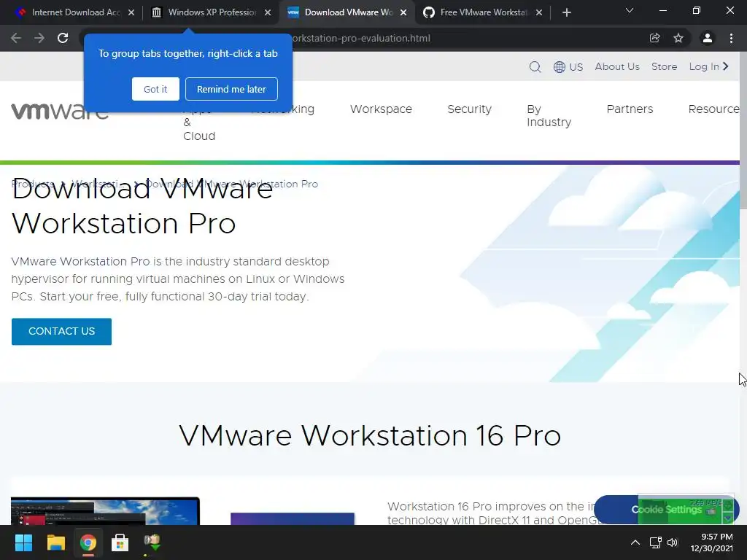The width and height of the screenshot is (747, 560).
Task: Change region using the US globe icon
Action: 568,66
